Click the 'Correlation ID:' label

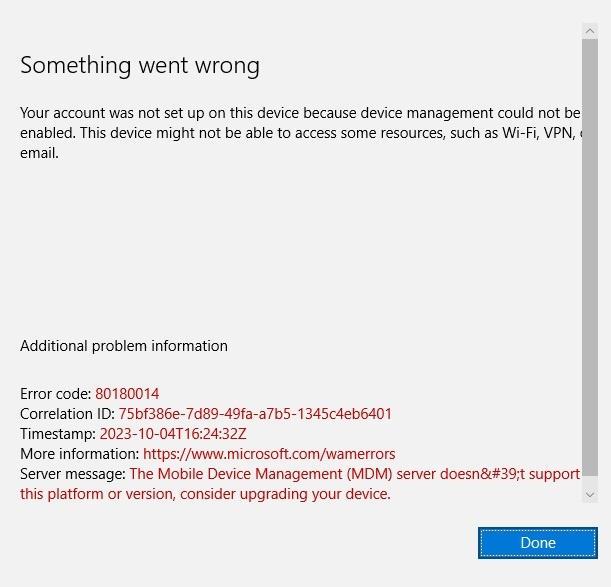67,414
